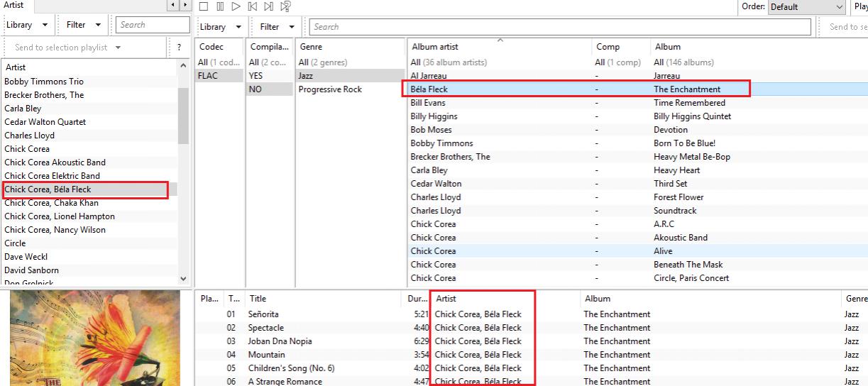The height and width of the screenshot is (386, 868).
Task: Skip to the previous track
Action: (252, 6)
